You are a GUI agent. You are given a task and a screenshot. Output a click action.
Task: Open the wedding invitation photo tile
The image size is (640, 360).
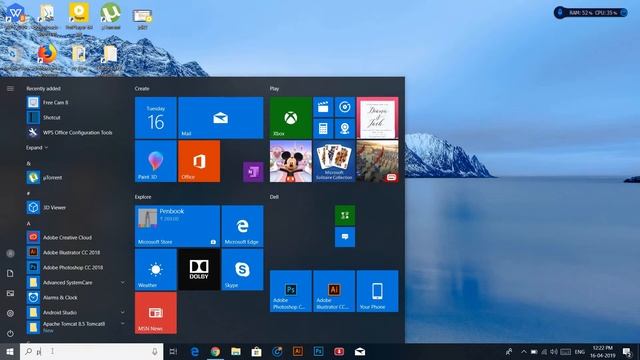378,118
